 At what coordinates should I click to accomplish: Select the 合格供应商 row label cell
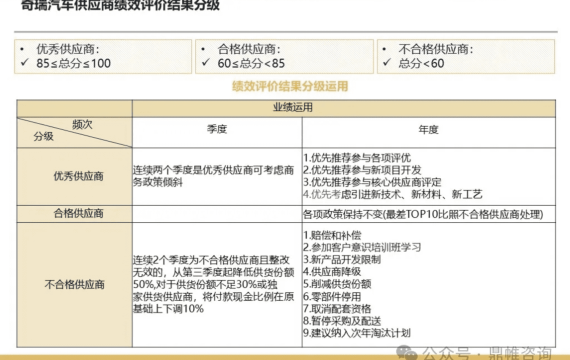click(75, 214)
